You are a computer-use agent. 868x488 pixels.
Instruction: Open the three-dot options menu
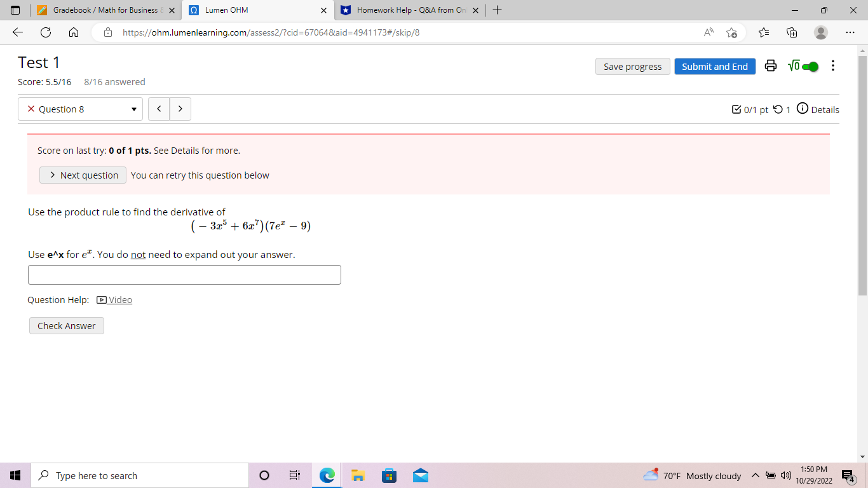[x=832, y=65]
